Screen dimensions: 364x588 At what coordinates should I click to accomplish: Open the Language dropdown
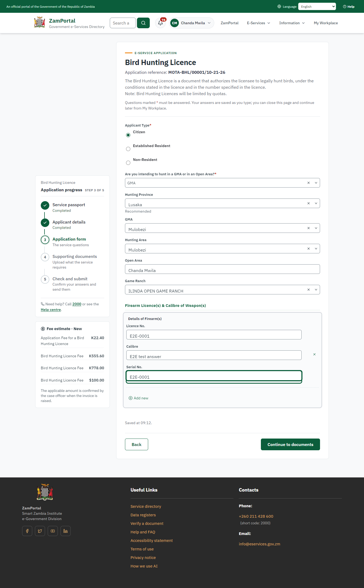pos(317,6)
